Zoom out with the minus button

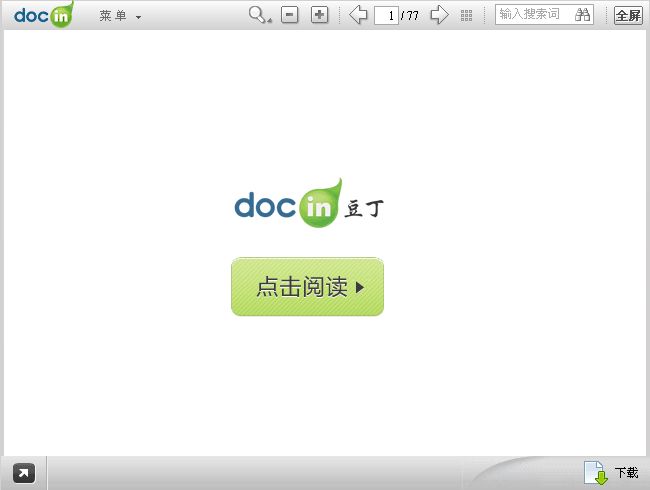point(290,15)
